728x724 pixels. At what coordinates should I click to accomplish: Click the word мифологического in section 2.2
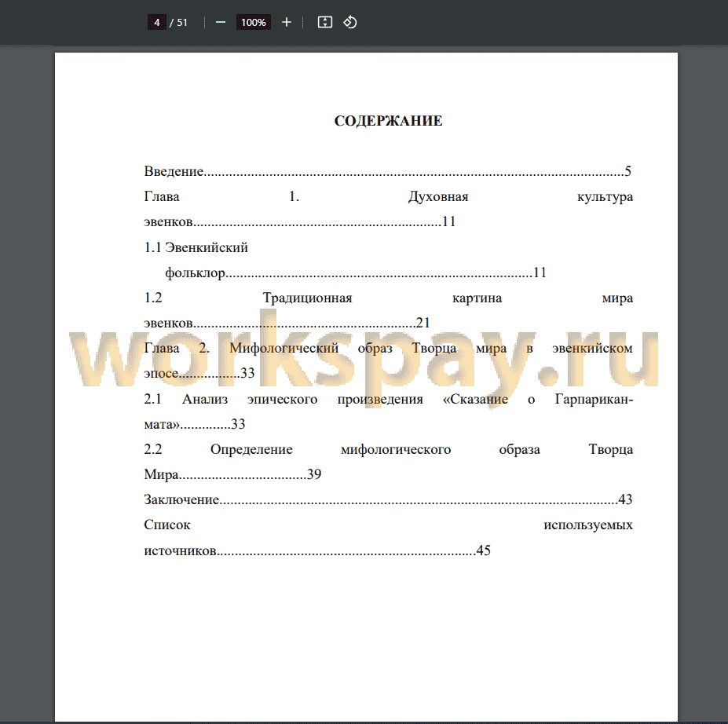[x=396, y=449]
